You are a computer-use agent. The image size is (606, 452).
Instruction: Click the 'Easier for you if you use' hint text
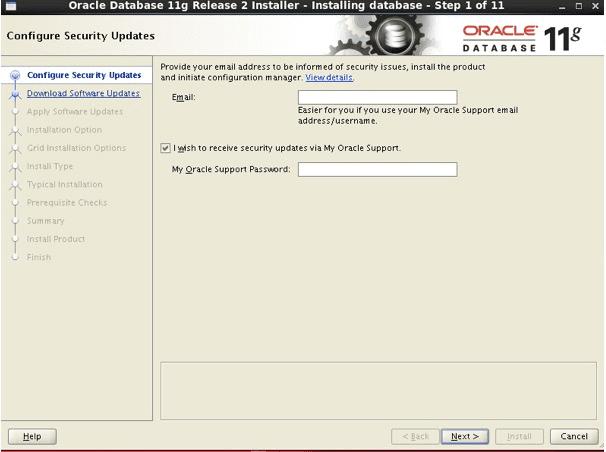coord(408,116)
